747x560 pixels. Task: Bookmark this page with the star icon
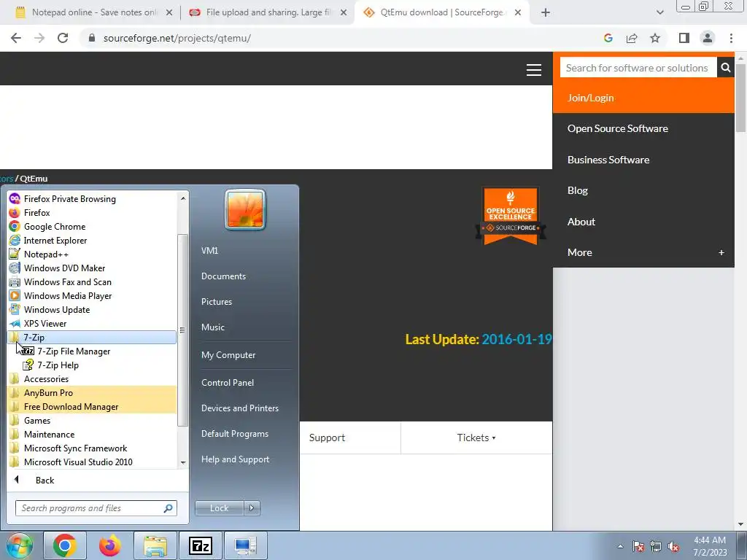point(655,38)
